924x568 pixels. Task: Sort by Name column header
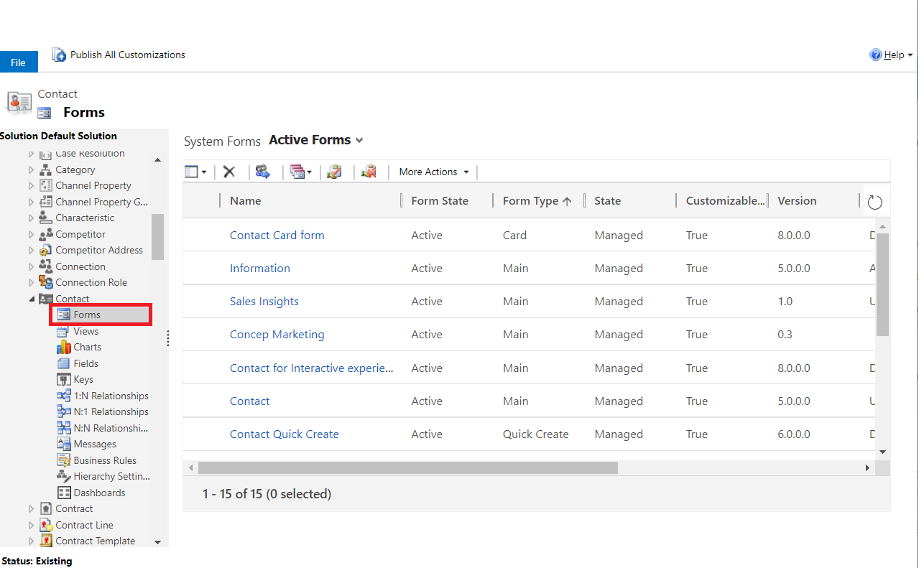point(246,201)
